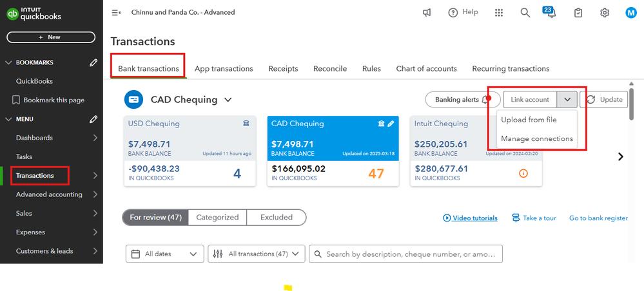Screen dimensions: 644x291
Task: Collapse sidebar with the hamburger icon
Action: click(116, 12)
